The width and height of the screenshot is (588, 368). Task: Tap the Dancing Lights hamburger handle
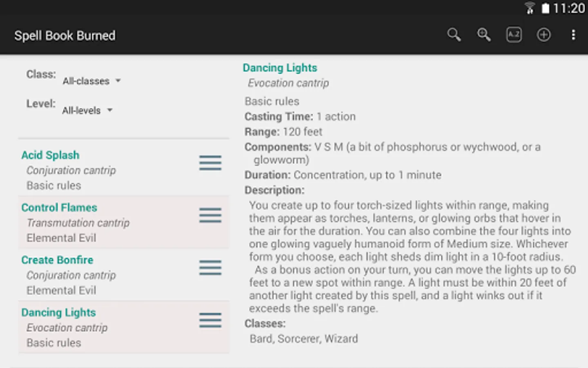pos(210,320)
